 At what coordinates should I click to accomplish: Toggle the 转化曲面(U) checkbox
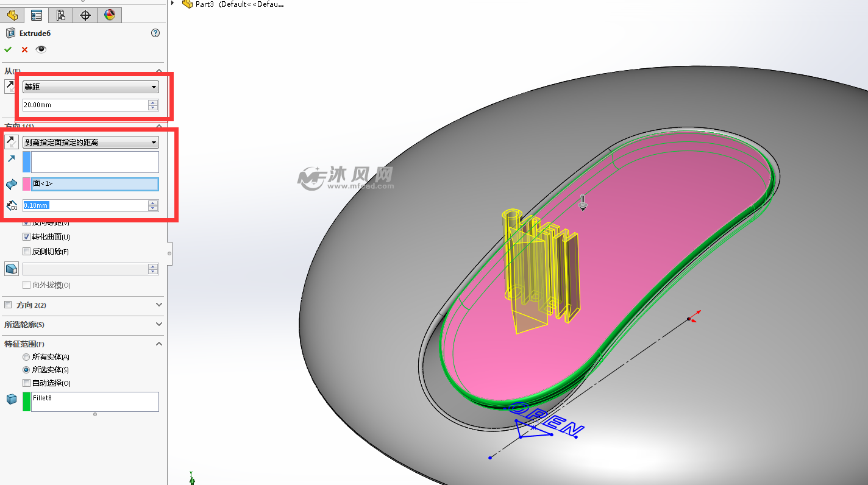[x=26, y=237]
